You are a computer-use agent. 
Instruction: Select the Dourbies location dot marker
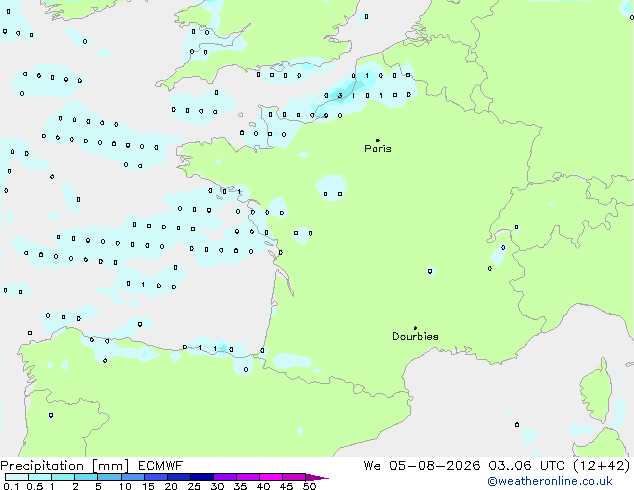click(415, 328)
